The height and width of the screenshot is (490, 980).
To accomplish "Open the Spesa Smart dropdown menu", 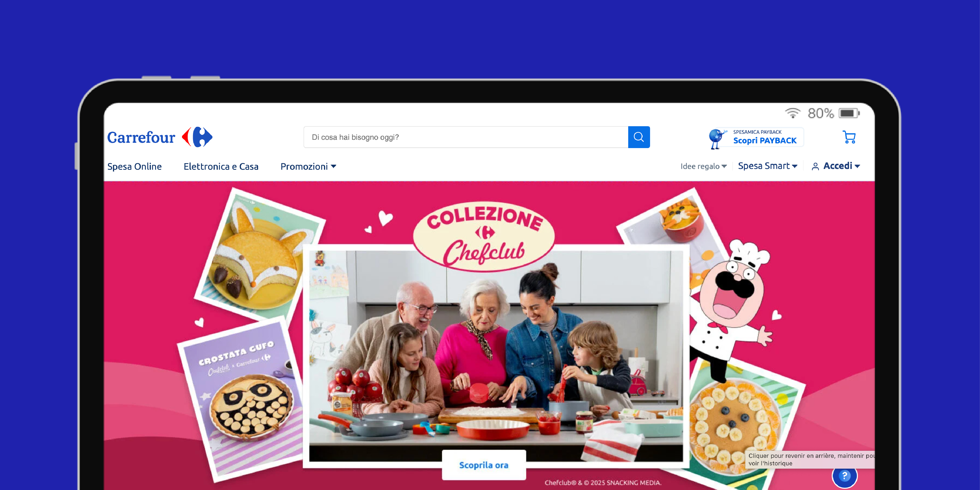I will click(767, 166).
